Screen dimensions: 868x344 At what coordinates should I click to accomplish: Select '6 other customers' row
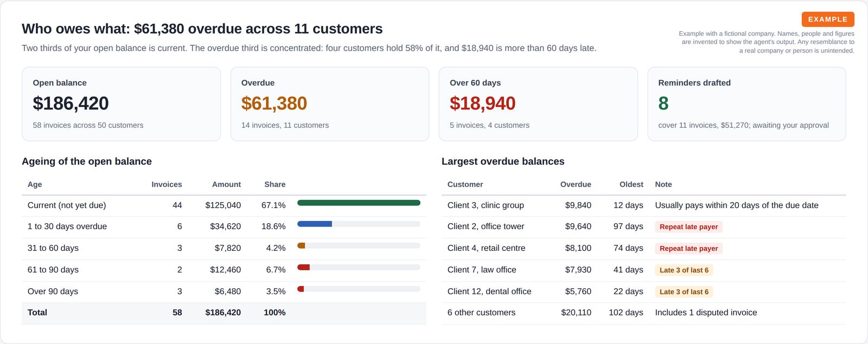[x=644, y=313]
